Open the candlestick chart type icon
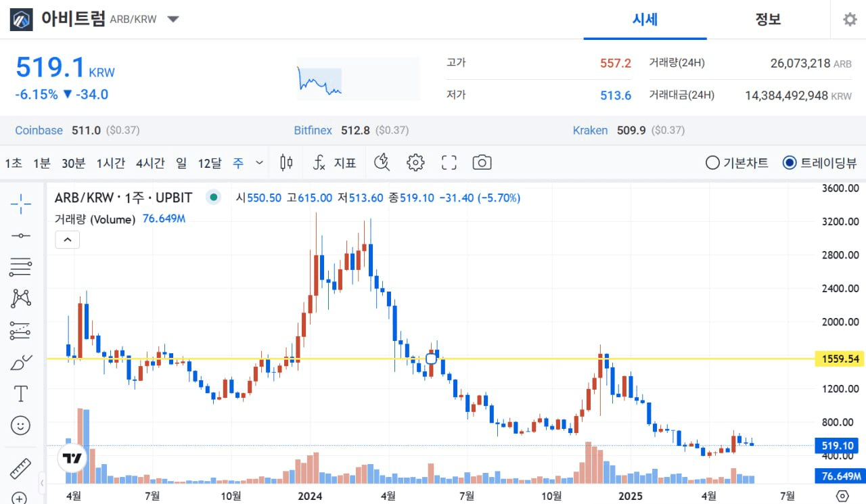This screenshot has height=504, width=866. 287,162
